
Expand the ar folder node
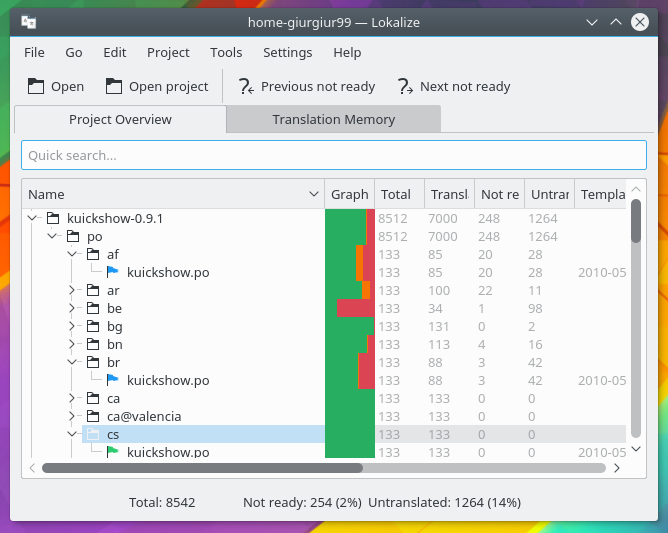(x=72, y=290)
